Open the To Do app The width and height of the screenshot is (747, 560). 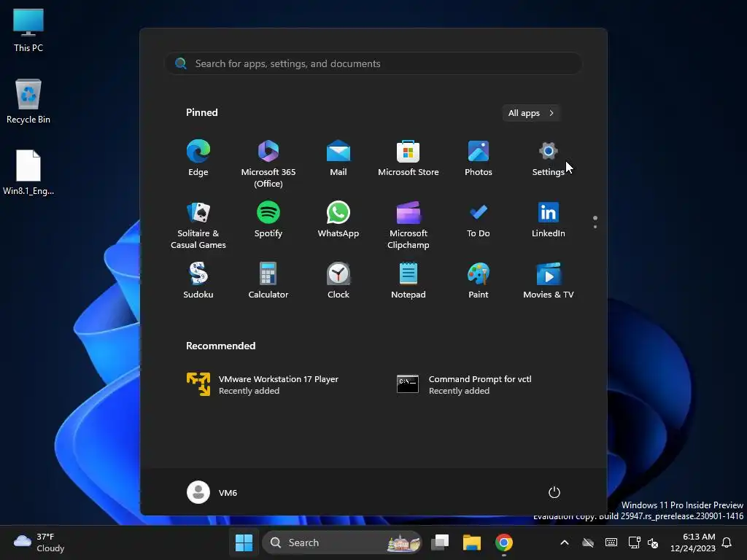click(479, 219)
